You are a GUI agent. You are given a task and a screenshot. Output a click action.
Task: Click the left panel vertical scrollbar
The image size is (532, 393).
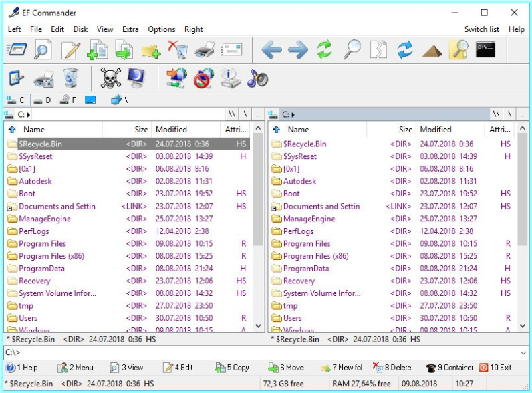[258, 229]
